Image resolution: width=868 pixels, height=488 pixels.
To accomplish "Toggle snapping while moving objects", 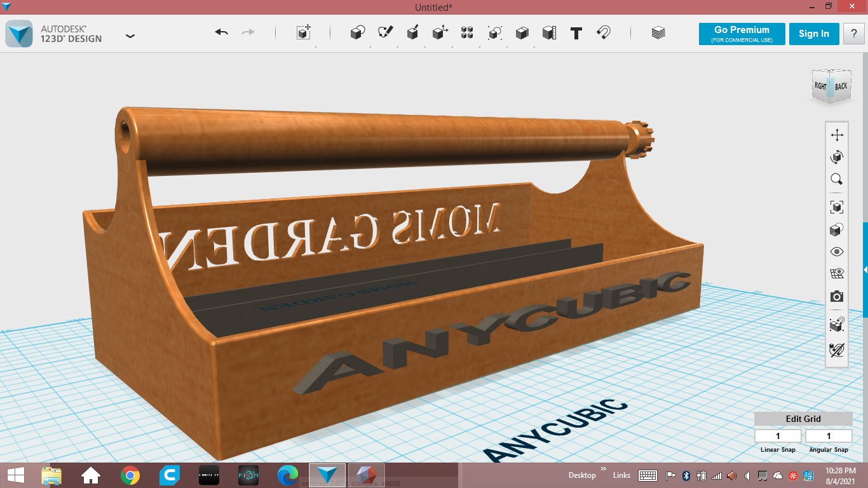I will (x=837, y=325).
